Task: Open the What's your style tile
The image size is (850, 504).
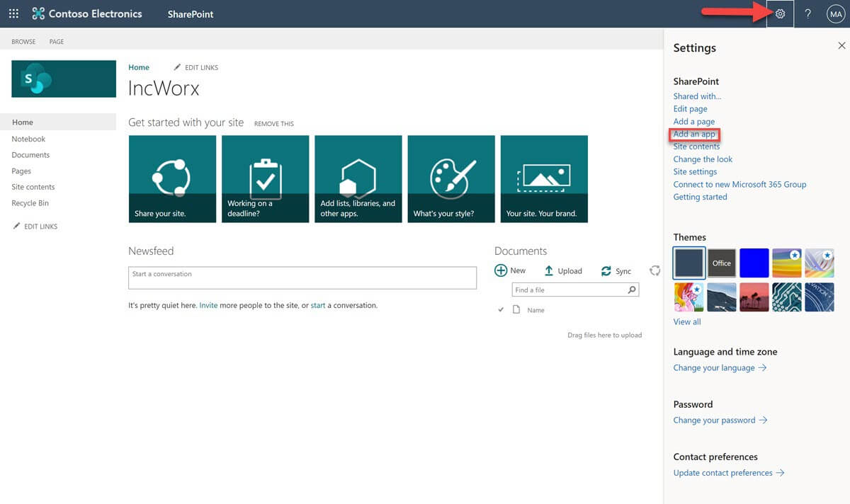Action: pyautogui.click(x=451, y=179)
